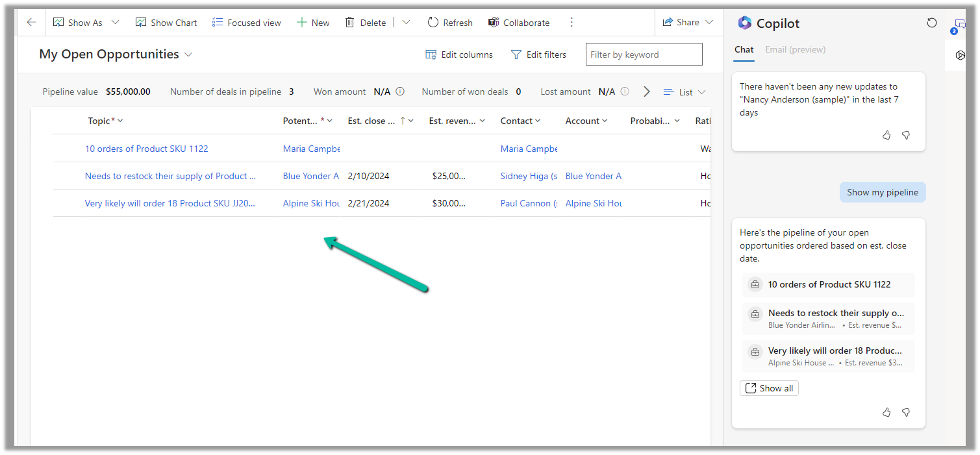
Task: Click the back arrow icon
Action: coord(31,22)
